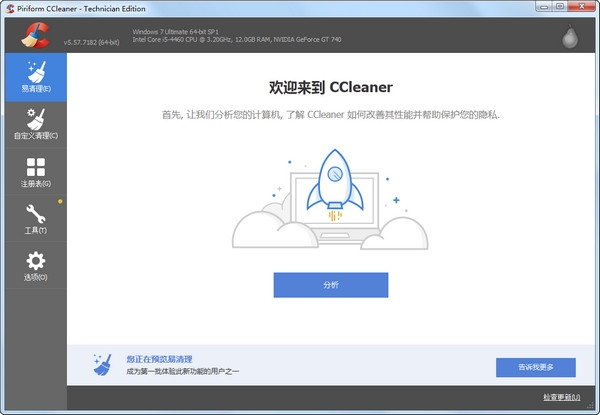Click the 检查更新 link
The width and height of the screenshot is (600, 415).
click(x=561, y=397)
